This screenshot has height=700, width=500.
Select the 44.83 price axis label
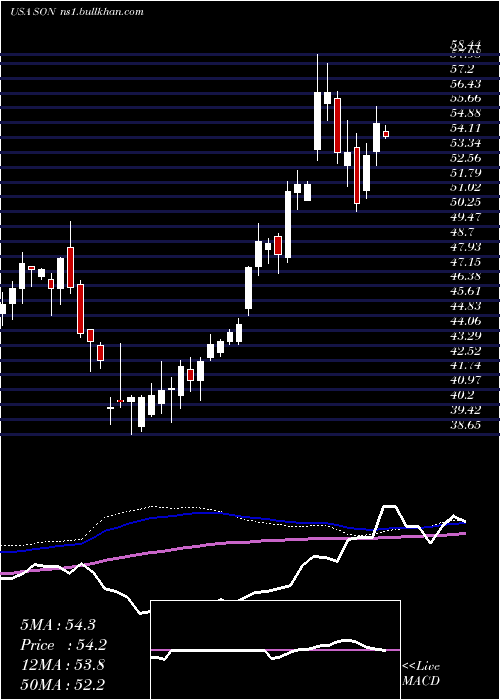(x=466, y=306)
